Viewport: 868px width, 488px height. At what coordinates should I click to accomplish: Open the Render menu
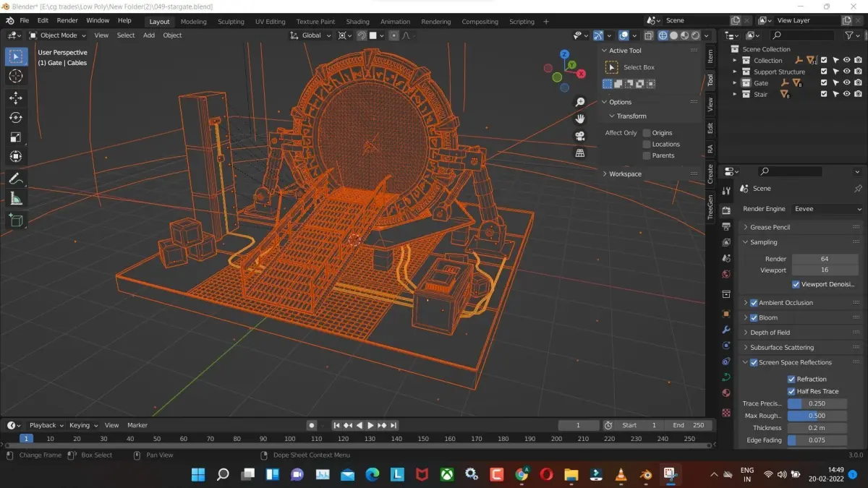click(67, 20)
